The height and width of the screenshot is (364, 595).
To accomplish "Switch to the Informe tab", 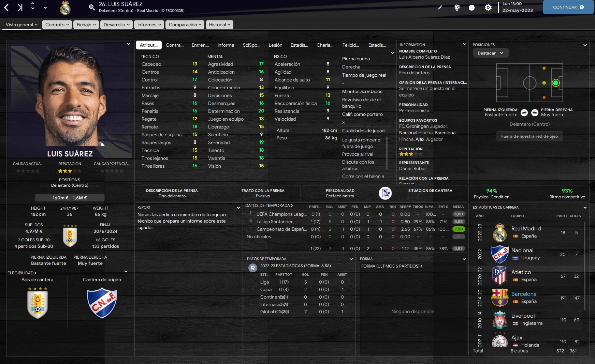I will 226,45.
